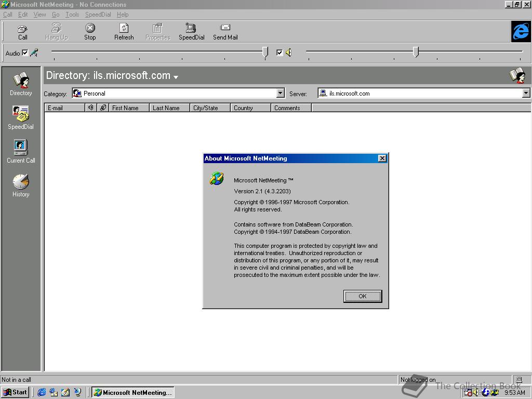Image resolution: width=532 pixels, height=399 pixels.
Task: Click the Call toolbar button
Action: click(23, 32)
